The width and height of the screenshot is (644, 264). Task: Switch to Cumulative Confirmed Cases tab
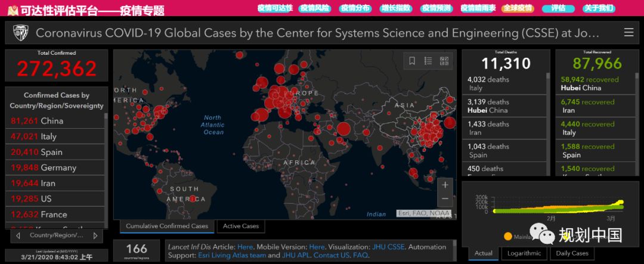167,226
